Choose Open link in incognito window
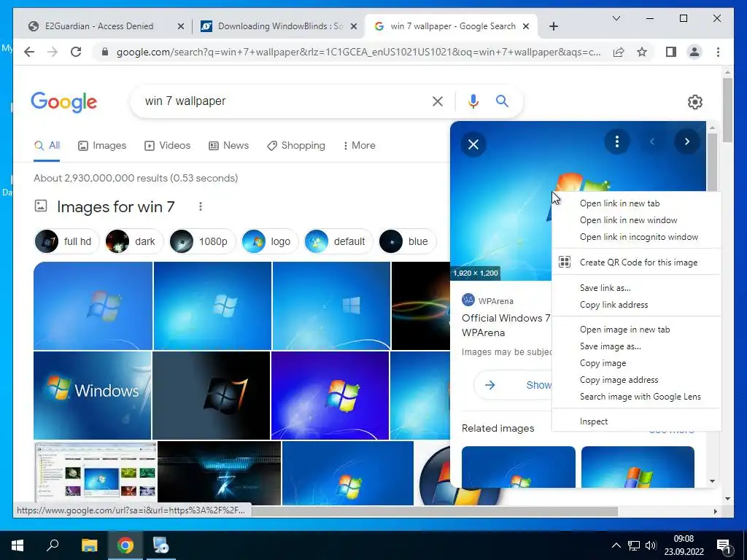 636,237
